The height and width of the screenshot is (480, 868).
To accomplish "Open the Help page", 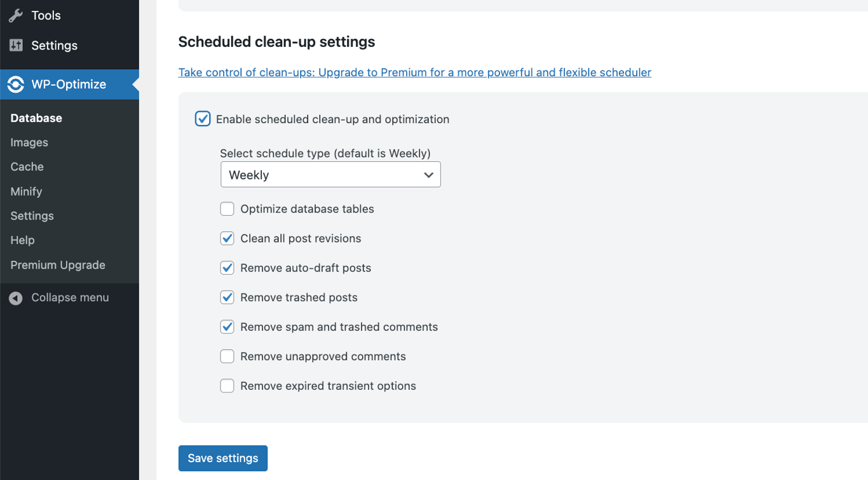I will click(22, 240).
